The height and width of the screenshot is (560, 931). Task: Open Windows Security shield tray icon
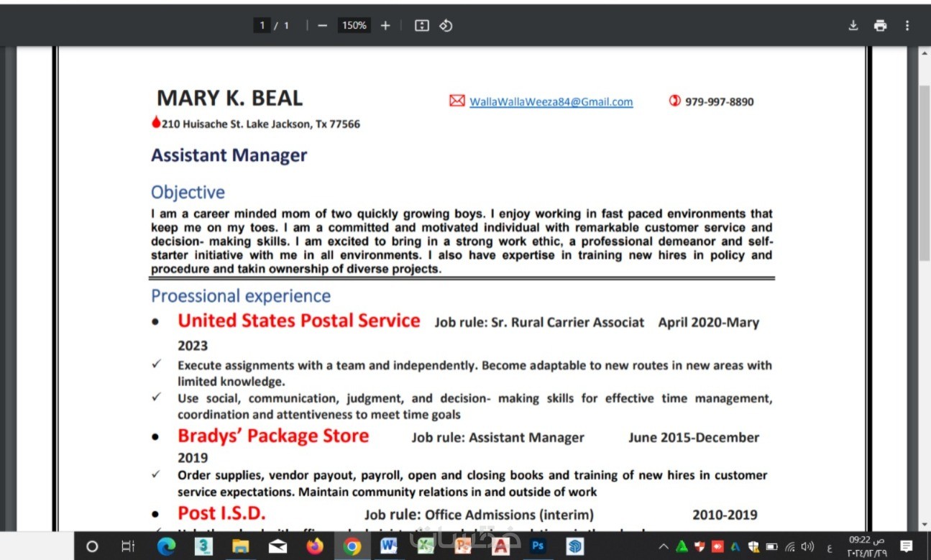pos(753,546)
